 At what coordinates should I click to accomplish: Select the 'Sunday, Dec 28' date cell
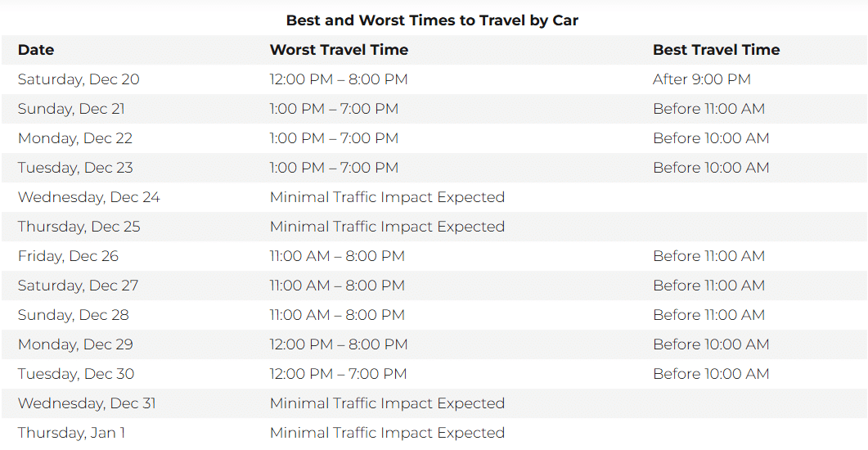(73, 315)
